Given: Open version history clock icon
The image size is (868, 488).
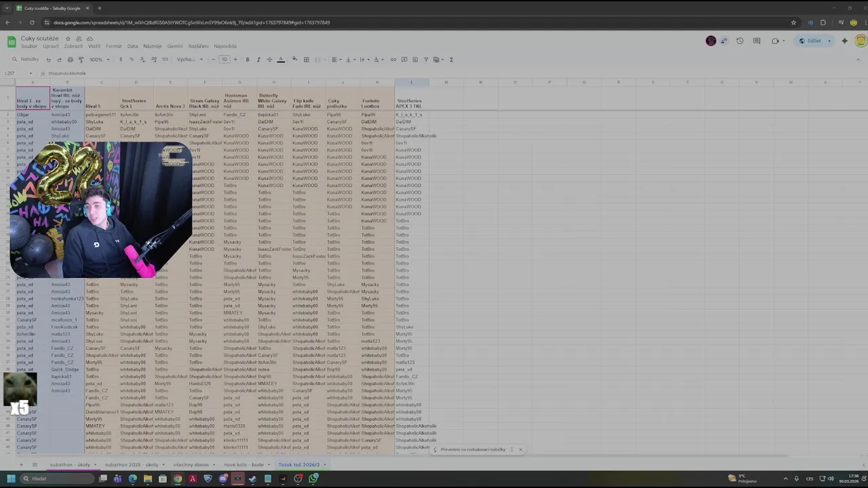Looking at the screenshot, I should [x=740, y=41].
